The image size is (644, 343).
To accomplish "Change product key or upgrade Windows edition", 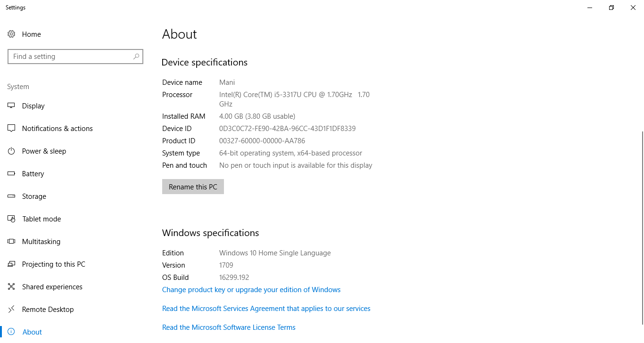I will 251,290.
